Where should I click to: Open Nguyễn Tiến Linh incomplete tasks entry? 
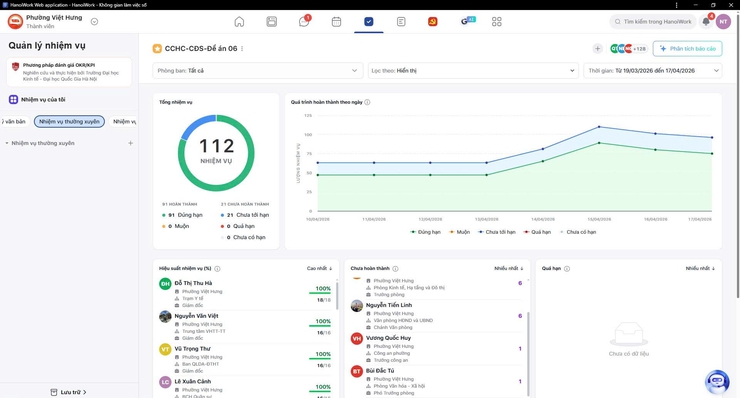pos(437,316)
